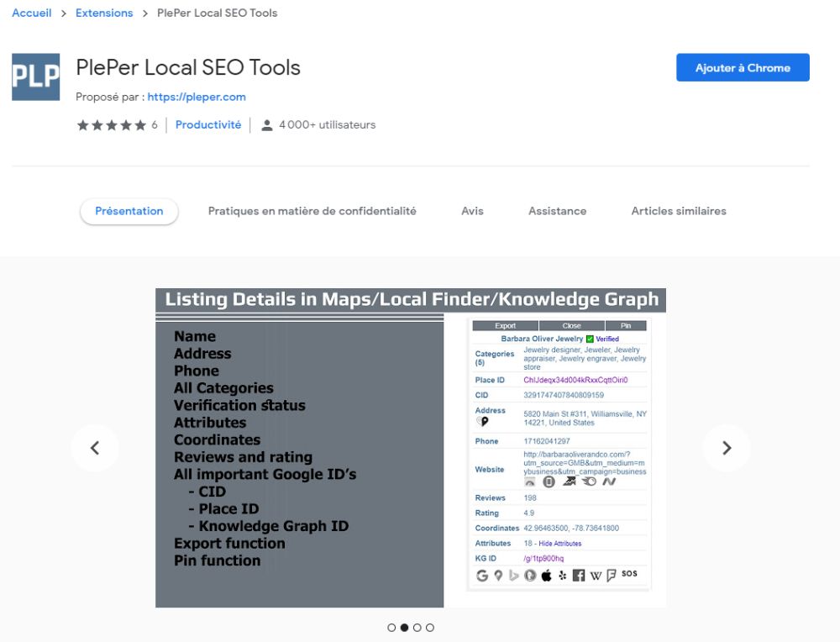This screenshot has height=642, width=840.
Task: Open Articles similaires tab
Action: (679, 211)
